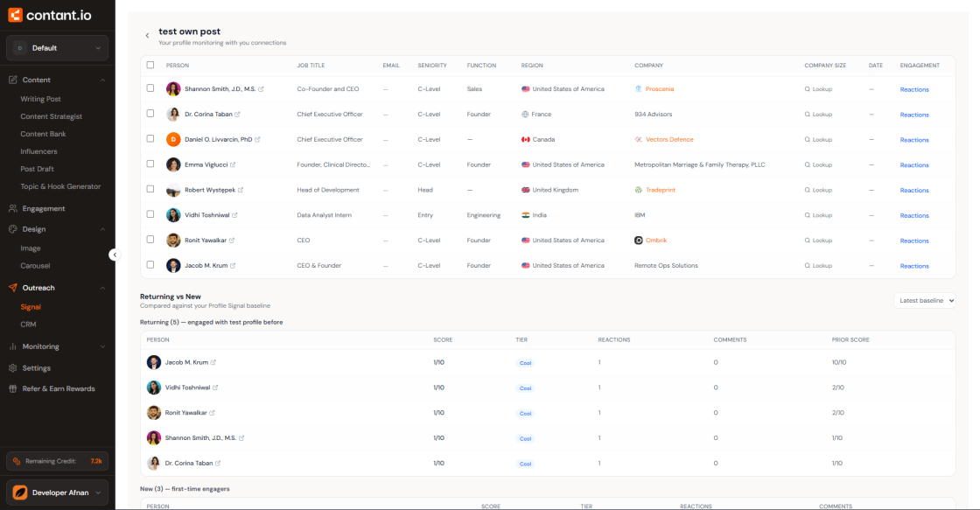Open Shannon Smith's external profile link icon in top table
Viewport: 980px width, 510px height.
(x=262, y=89)
